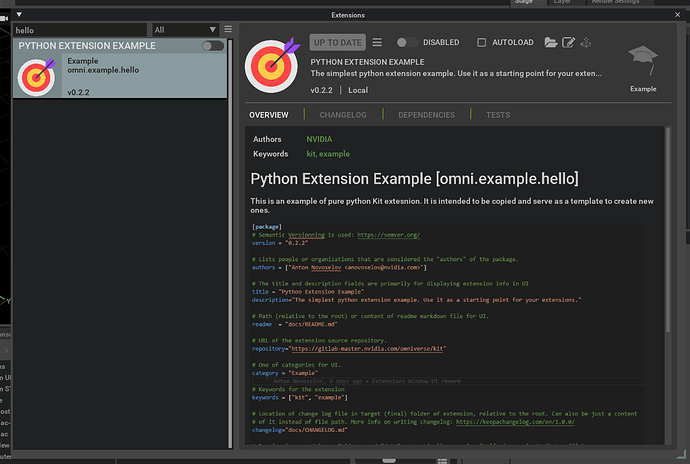This screenshot has height=464, width=690.
Task: Click 'kit, example' keywords text
Action: (328, 154)
